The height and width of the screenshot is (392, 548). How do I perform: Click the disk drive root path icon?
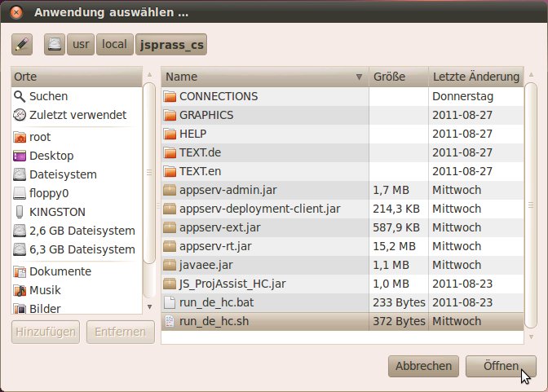pyautogui.click(x=55, y=44)
